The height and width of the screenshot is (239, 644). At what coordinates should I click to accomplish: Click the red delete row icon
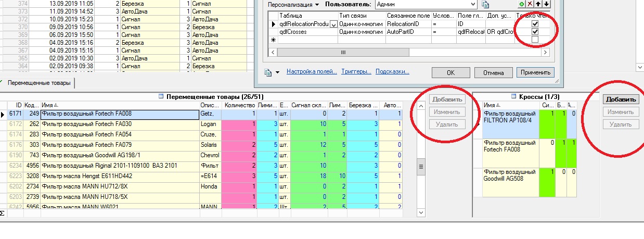point(530,5)
